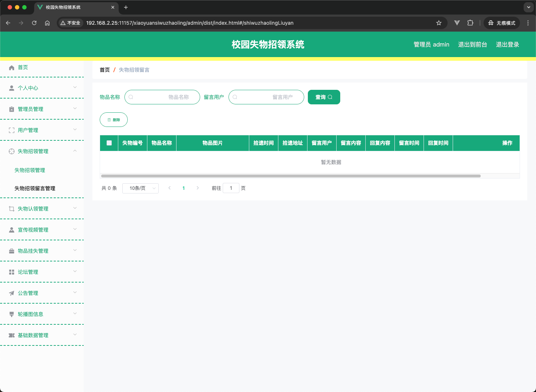
Task: Click the crop icon next to 失物认领管理
Action: pos(12,209)
